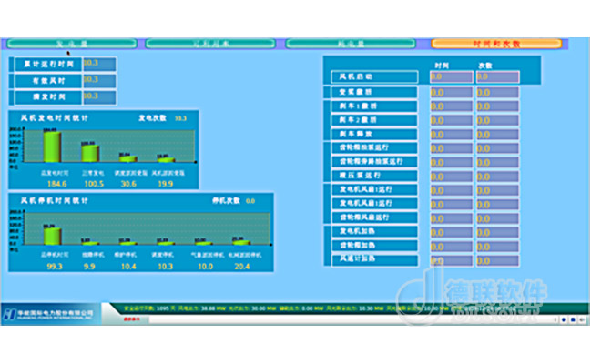The height and width of the screenshot is (364, 591).
Task: Select the 发电量 tab
Action: tap(71, 43)
